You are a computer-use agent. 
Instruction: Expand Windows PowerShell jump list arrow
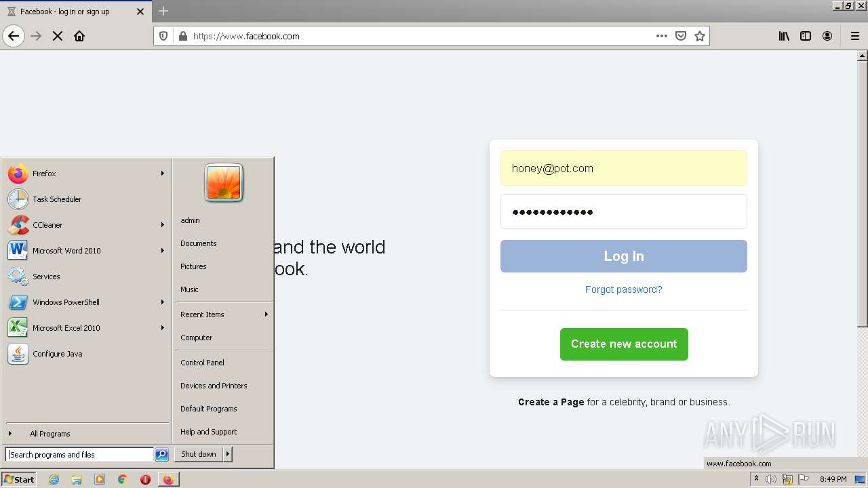click(x=163, y=302)
